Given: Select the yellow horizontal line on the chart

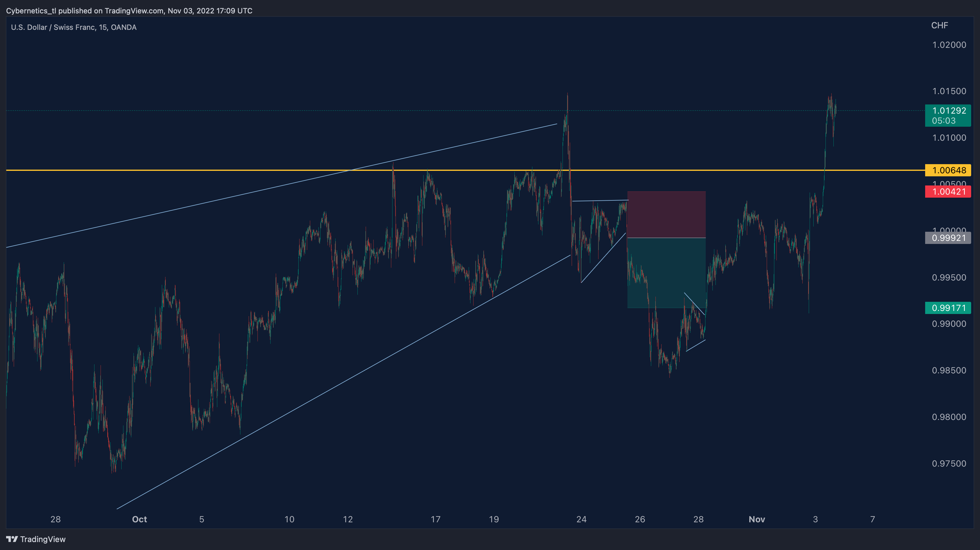Looking at the screenshot, I should pos(466,170).
